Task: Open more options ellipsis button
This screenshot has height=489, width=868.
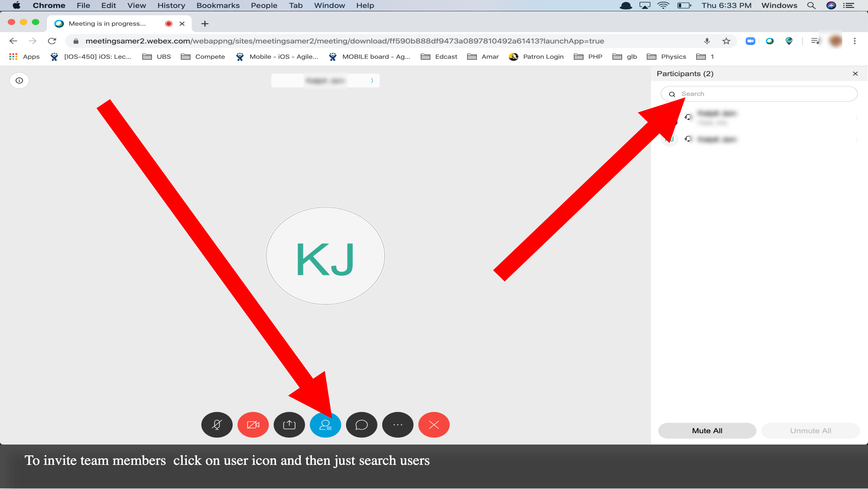Action: pyautogui.click(x=397, y=425)
